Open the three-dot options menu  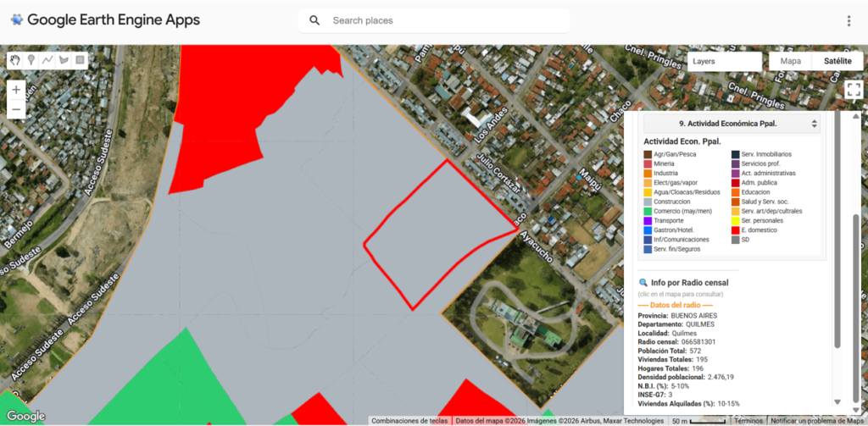[849, 20]
